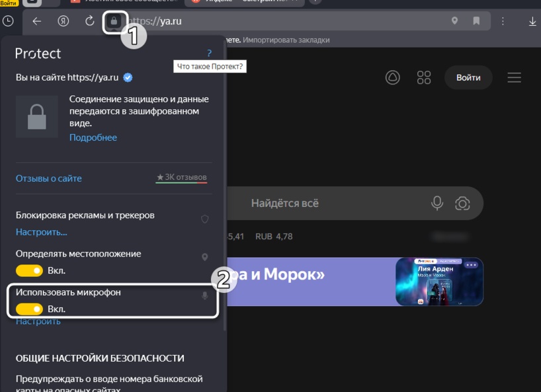Click the lock icon in address bar
The height and width of the screenshot is (392, 541).
(114, 21)
